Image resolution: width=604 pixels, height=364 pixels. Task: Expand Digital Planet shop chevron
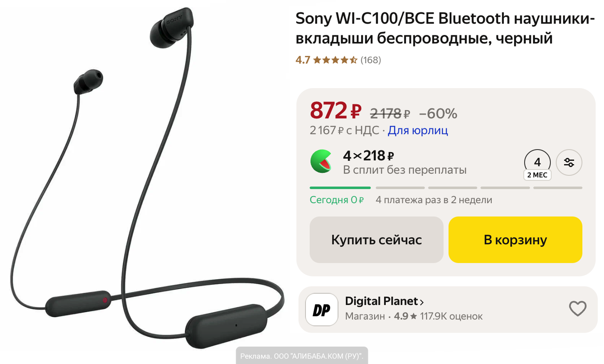[x=422, y=302]
